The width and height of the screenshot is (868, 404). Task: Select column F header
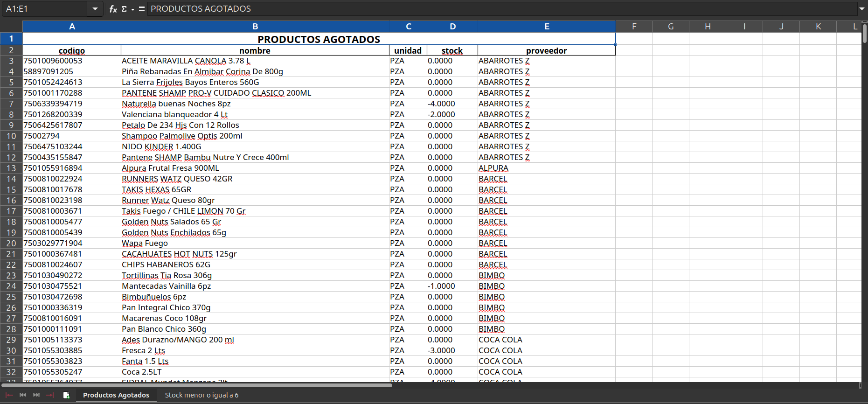(x=634, y=27)
